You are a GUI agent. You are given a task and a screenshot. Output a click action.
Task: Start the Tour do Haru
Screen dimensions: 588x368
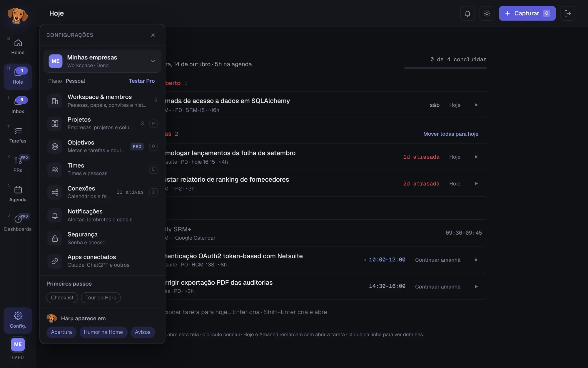101,298
